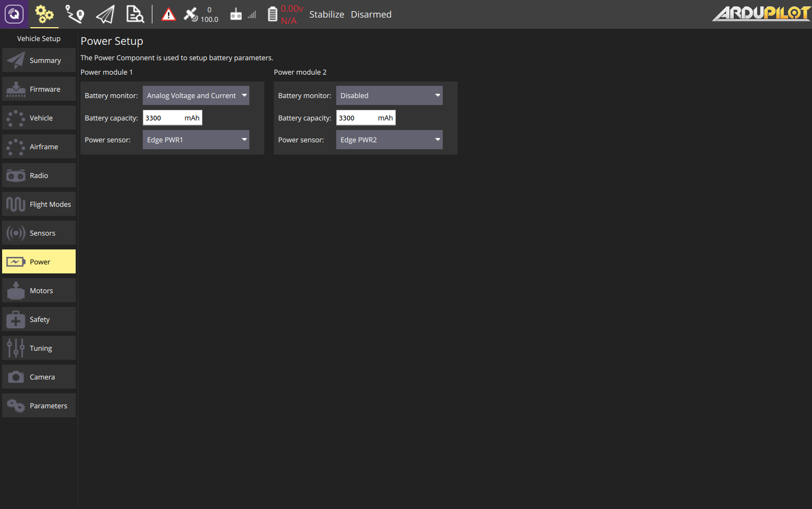
Task: Go to the Firmware setup page
Action: (x=39, y=89)
